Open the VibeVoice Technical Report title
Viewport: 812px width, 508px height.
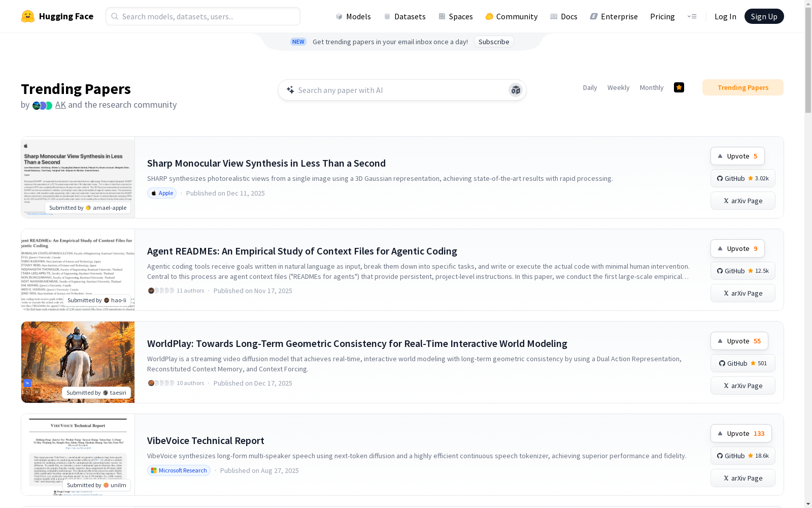(206, 440)
